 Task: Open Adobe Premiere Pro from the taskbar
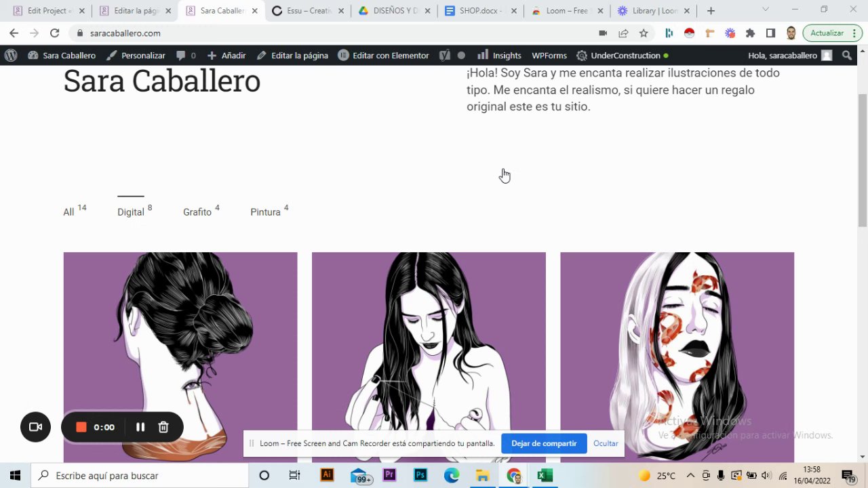[389, 476]
